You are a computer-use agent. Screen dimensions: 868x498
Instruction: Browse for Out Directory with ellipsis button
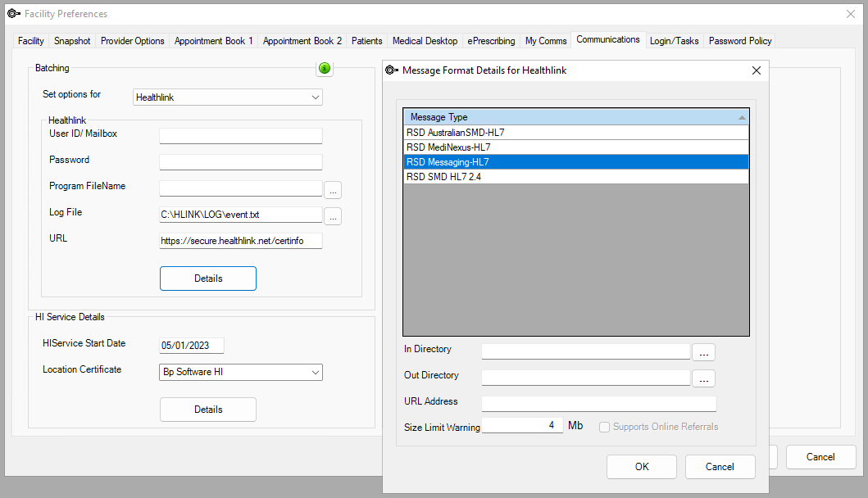tap(704, 378)
